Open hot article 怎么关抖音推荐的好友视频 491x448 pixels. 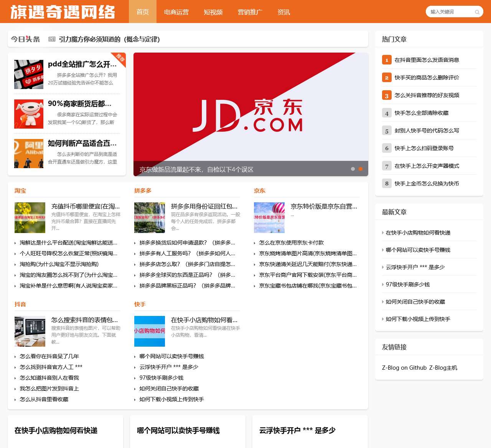427,95
